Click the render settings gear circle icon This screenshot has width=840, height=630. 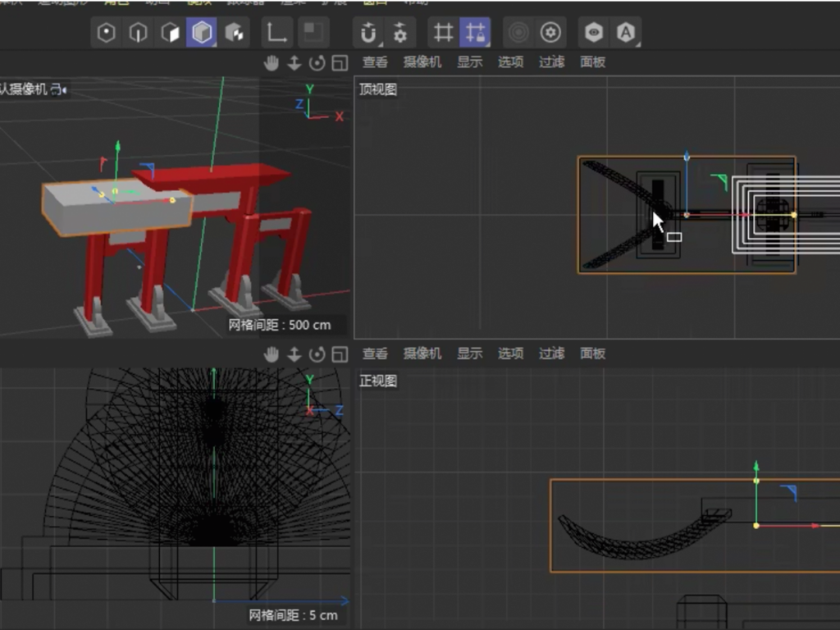(x=551, y=33)
